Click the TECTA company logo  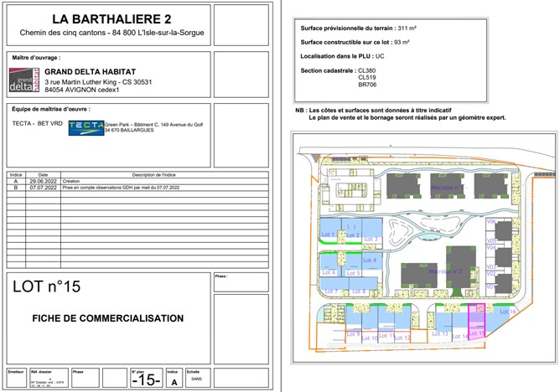[86, 126]
